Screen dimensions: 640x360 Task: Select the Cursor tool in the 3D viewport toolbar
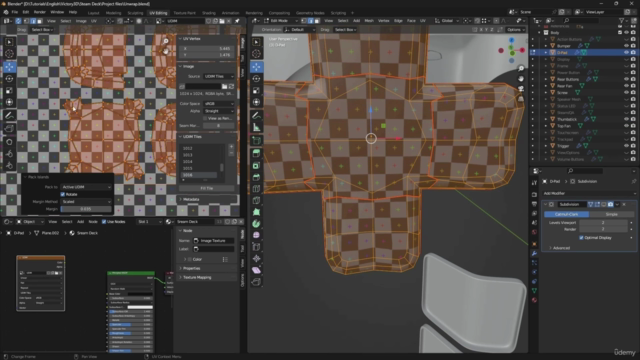(x=256, y=53)
